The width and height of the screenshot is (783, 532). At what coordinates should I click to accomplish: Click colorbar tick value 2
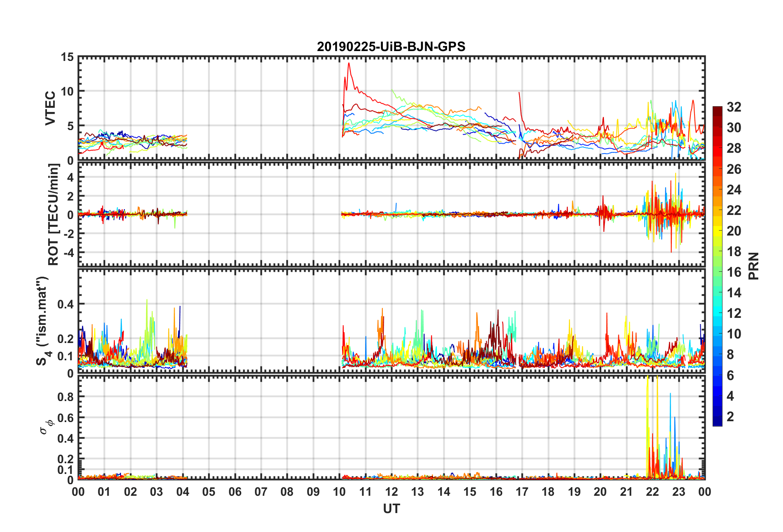(730, 417)
